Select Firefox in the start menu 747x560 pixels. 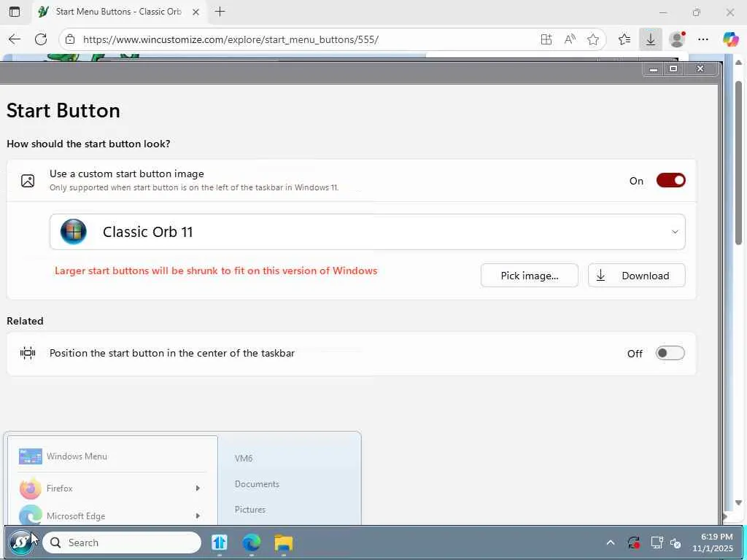(x=112, y=488)
